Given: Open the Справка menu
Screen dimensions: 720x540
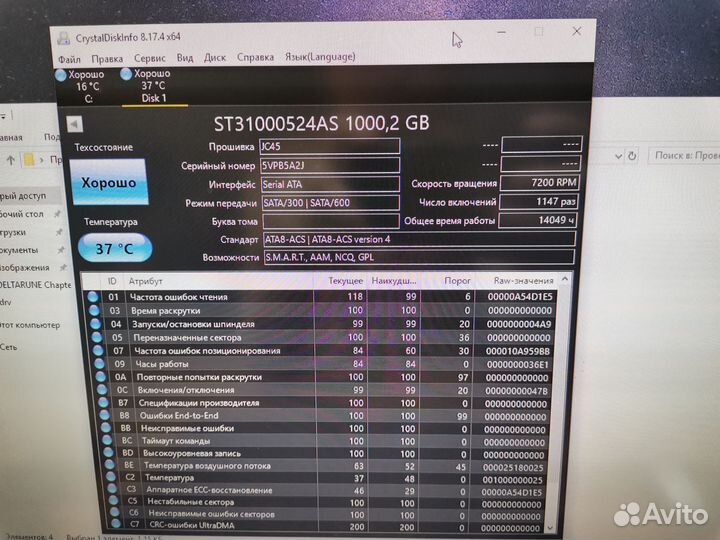Looking at the screenshot, I should tap(255, 57).
